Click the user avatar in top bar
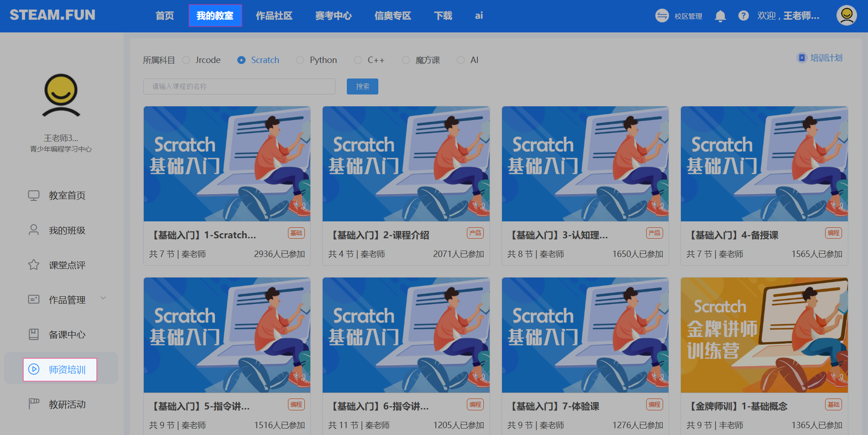868x435 pixels. pos(847,16)
